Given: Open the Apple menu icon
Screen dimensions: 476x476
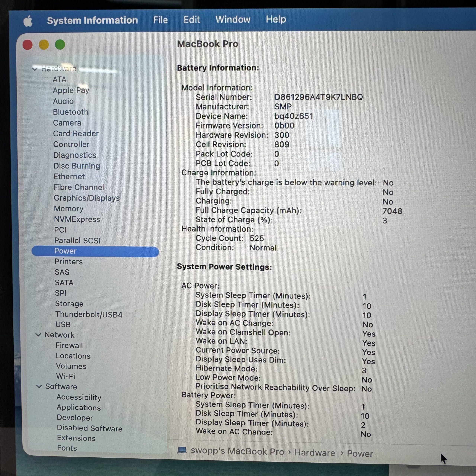Looking at the screenshot, I should 28,21.
